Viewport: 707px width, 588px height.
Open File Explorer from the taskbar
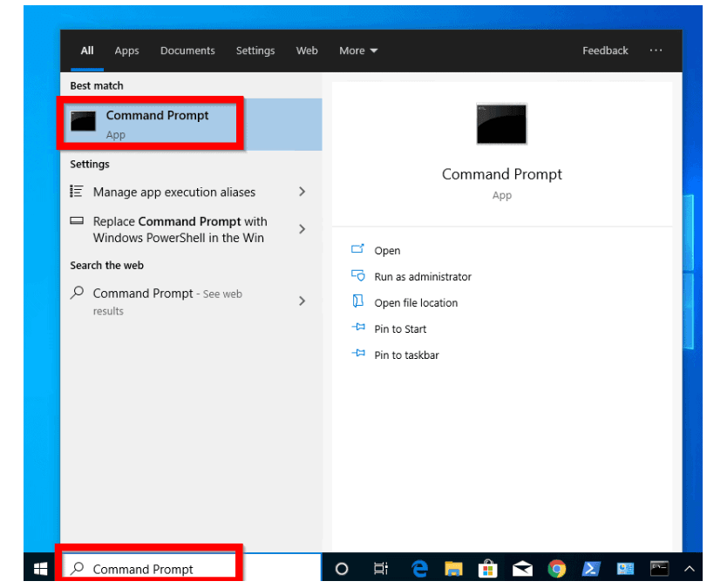[x=453, y=569]
